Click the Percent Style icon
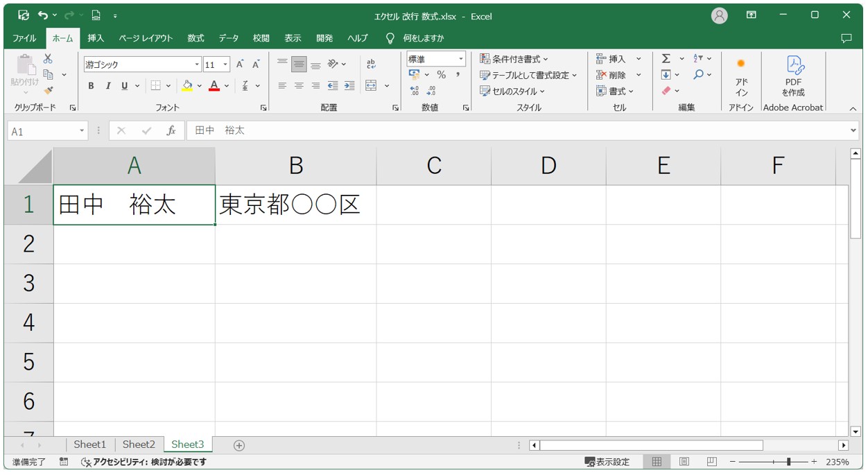The height and width of the screenshot is (475, 868). point(441,75)
